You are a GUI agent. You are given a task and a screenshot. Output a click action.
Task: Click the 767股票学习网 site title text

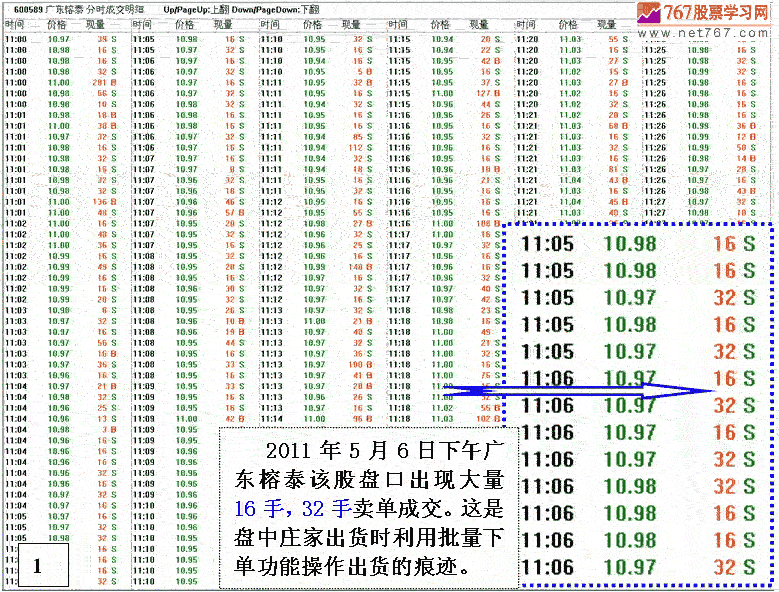[x=719, y=12]
